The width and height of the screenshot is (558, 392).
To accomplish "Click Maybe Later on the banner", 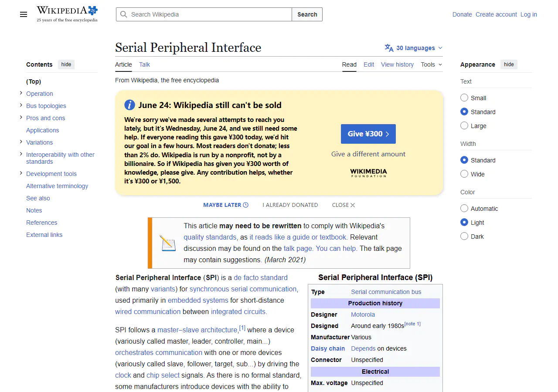I will [x=226, y=205].
